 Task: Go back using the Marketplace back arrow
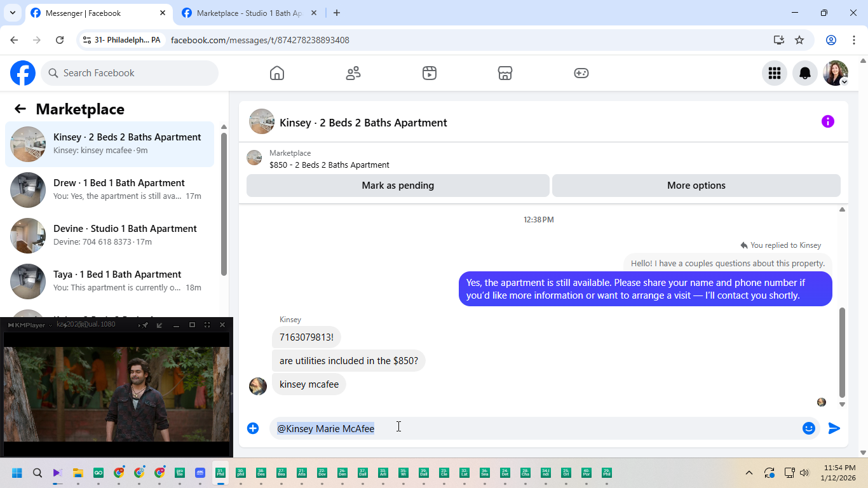(x=20, y=109)
